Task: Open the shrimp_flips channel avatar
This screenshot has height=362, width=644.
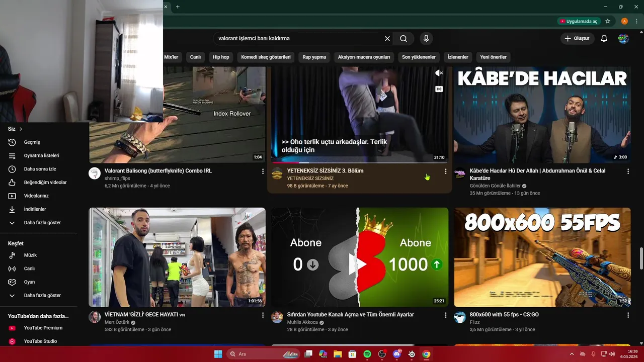Action: (95, 174)
